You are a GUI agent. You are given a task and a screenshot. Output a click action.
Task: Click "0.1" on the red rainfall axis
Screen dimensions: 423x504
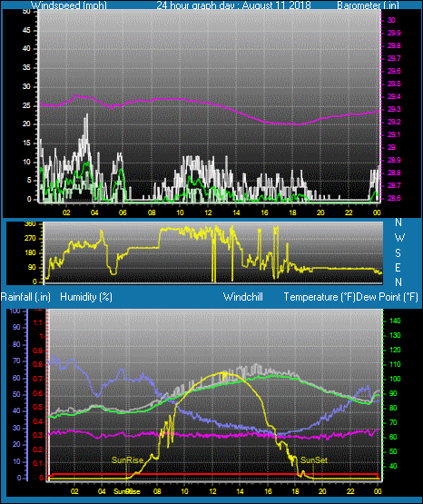(38, 463)
